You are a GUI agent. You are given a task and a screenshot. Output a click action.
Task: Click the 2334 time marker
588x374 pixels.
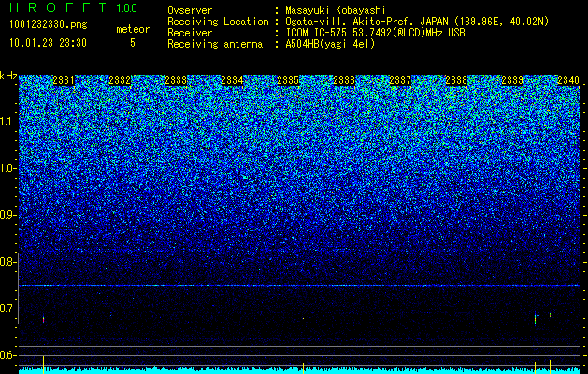click(x=232, y=80)
